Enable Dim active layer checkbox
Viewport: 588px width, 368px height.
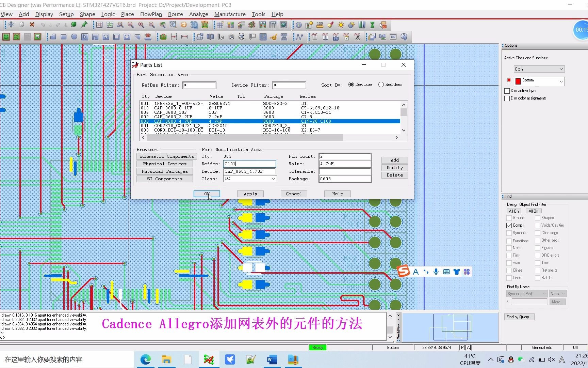coord(507,91)
